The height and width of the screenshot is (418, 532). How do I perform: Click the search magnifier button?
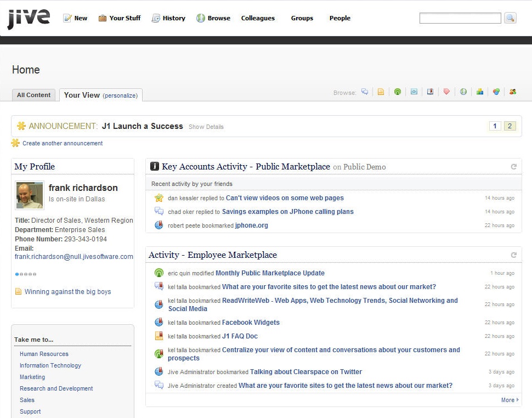coord(510,18)
